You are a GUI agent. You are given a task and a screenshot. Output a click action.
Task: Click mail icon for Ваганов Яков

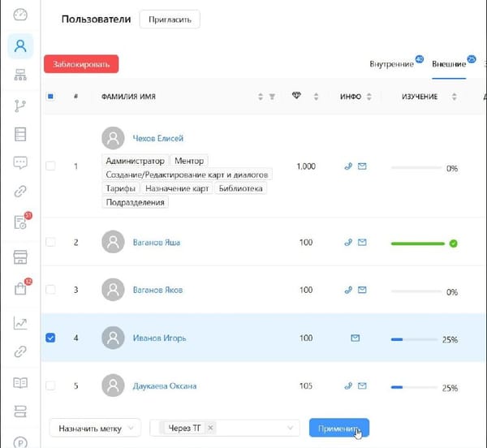362,290
